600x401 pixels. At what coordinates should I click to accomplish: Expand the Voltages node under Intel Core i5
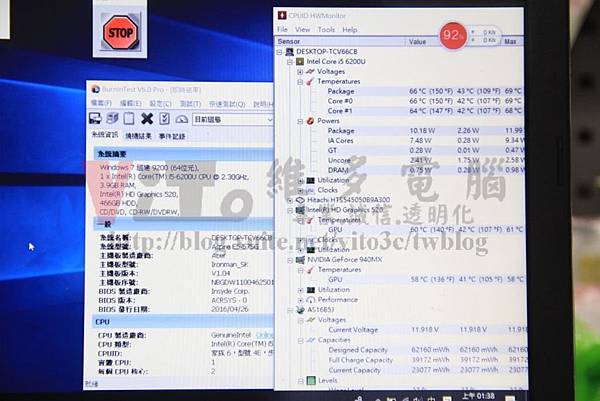[300, 72]
